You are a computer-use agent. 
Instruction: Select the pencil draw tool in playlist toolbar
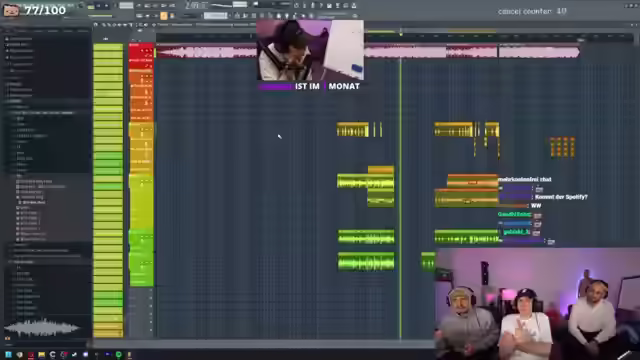pyautogui.click(x=104, y=25)
